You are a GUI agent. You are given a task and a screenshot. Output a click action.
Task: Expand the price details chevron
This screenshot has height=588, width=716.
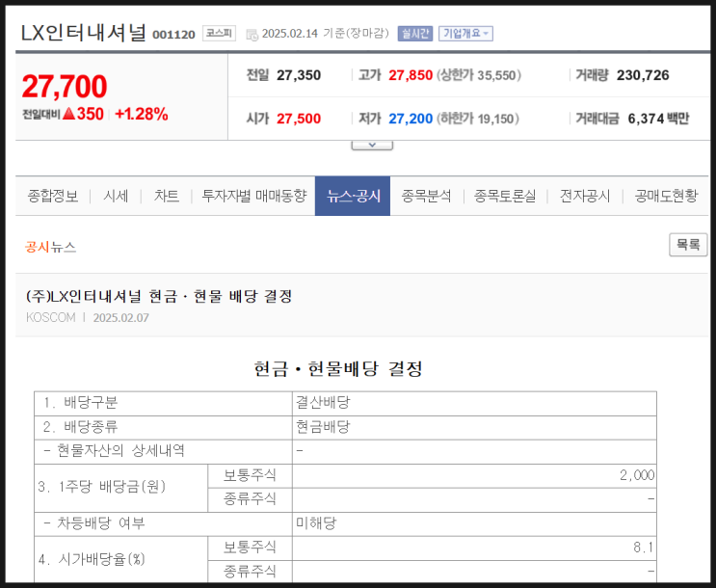(x=372, y=145)
